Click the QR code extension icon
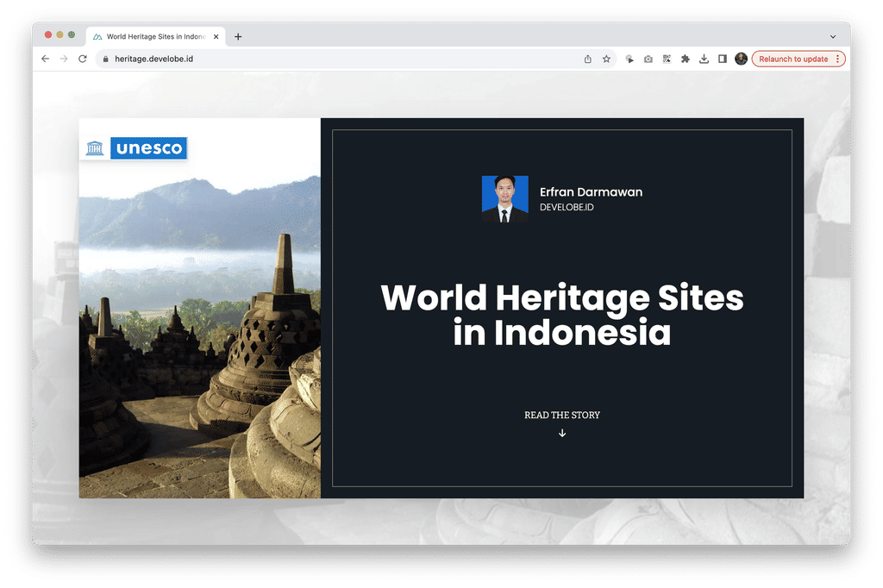This screenshot has width=883, height=588. [x=666, y=59]
